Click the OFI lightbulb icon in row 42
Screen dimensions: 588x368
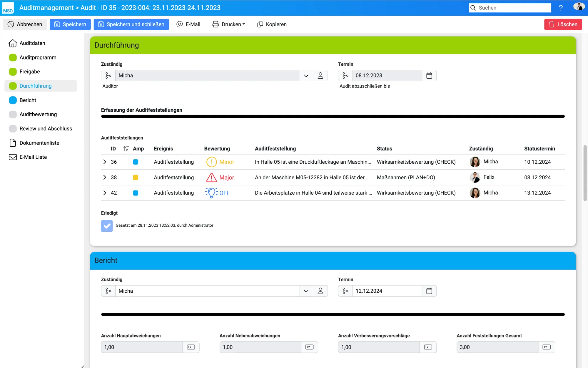pos(211,193)
